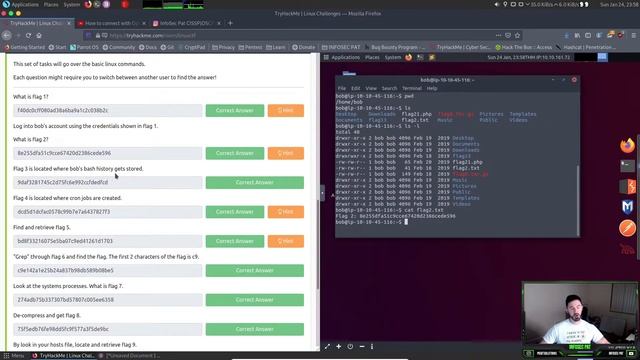Open page actions three-dot menu in address bar

(x=498, y=36)
